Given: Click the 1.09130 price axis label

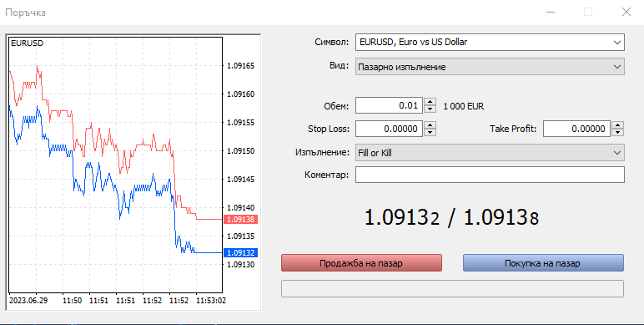Looking at the screenshot, I should click(x=241, y=265).
